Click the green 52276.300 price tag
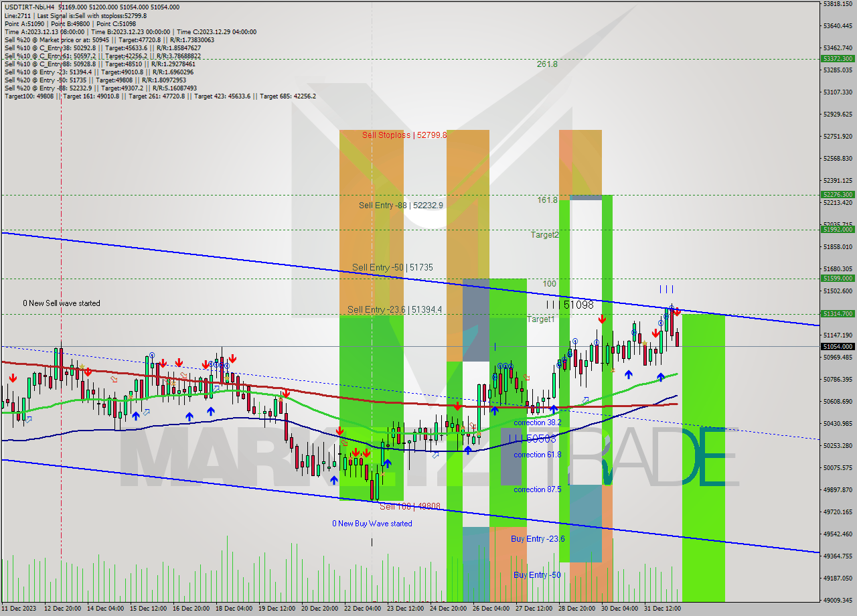This screenshot has width=857, height=616. click(837, 195)
